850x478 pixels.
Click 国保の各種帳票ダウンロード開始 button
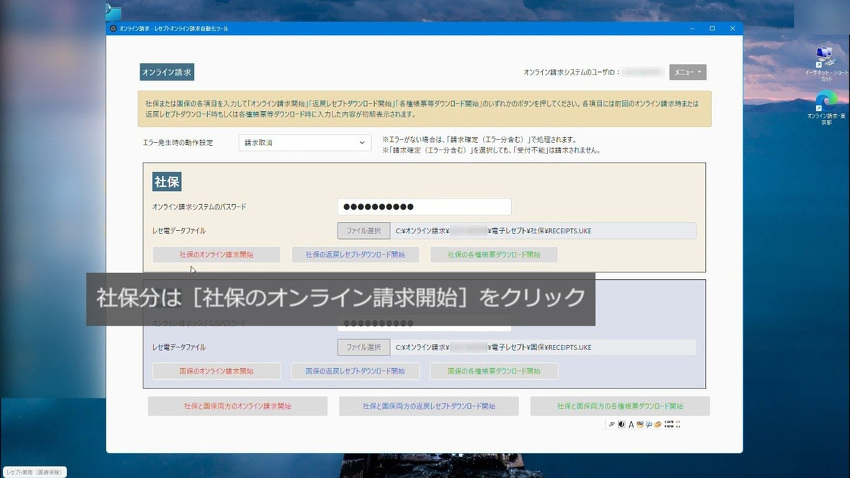pos(494,371)
